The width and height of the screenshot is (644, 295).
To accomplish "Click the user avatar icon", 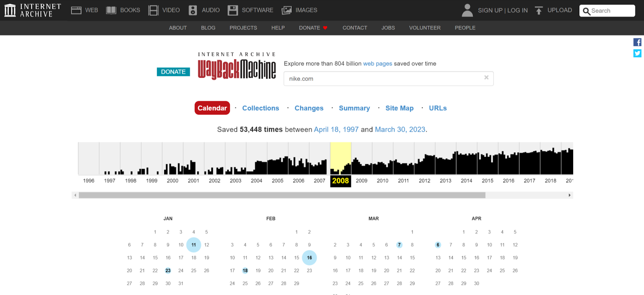I will pos(467,10).
